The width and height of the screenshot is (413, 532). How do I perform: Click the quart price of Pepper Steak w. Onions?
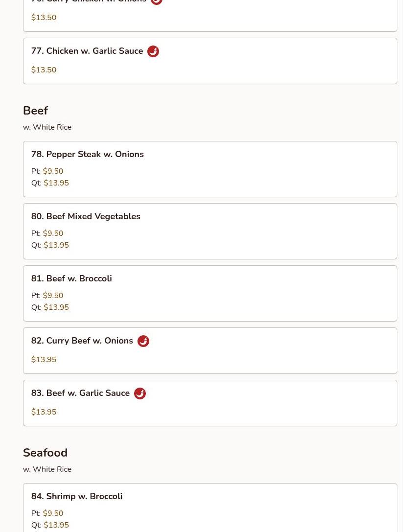(x=56, y=183)
